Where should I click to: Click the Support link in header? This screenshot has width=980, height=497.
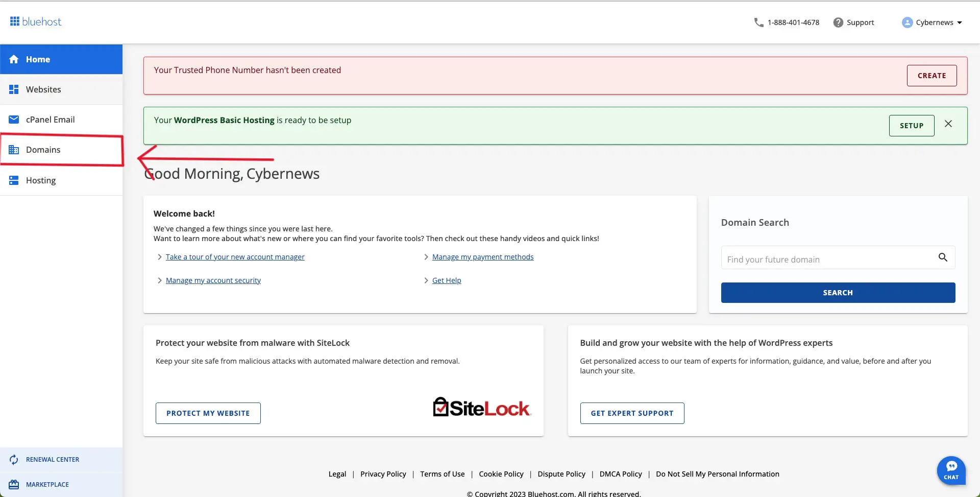point(860,22)
